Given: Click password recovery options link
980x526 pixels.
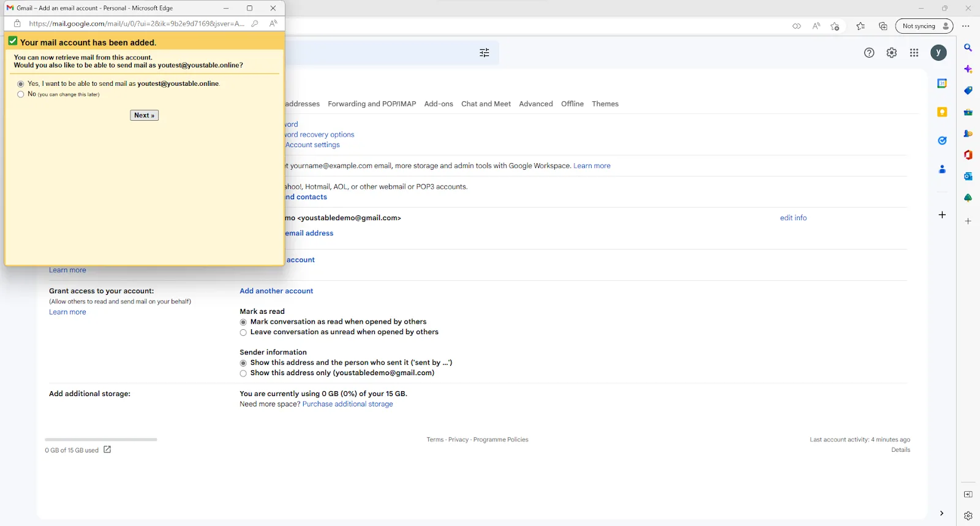Looking at the screenshot, I should (x=320, y=134).
